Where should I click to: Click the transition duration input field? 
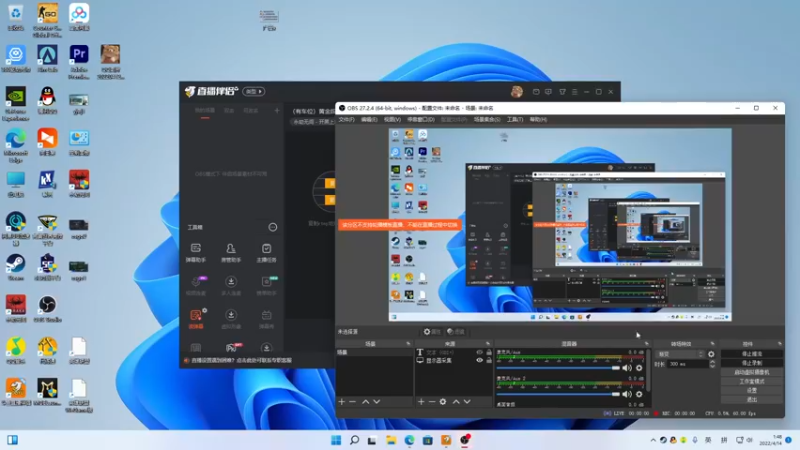pos(688,364)
